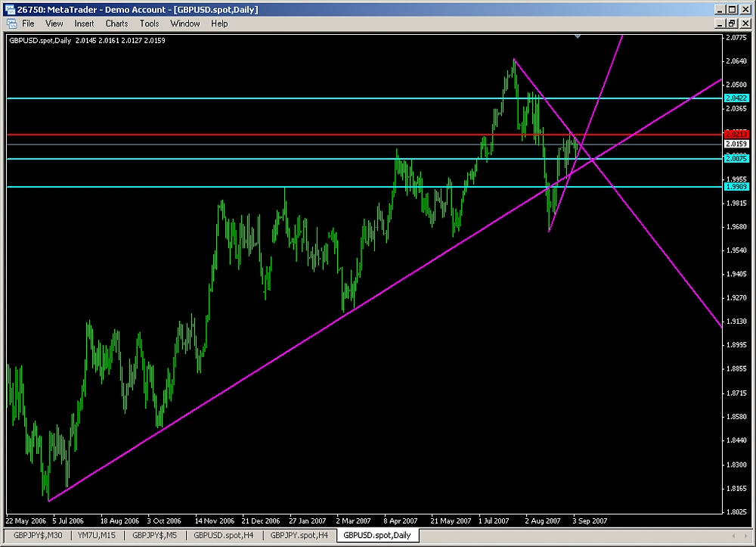Click the 3 Sep 2007 date label
The height and width of the screenshot is (547, 756).
(590, 521)
